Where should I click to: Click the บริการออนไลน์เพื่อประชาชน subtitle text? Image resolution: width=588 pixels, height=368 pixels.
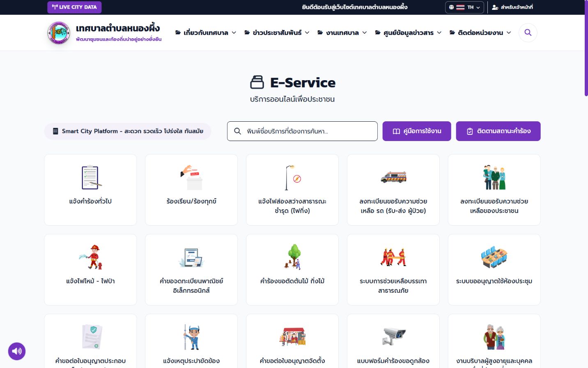(292, 99)
